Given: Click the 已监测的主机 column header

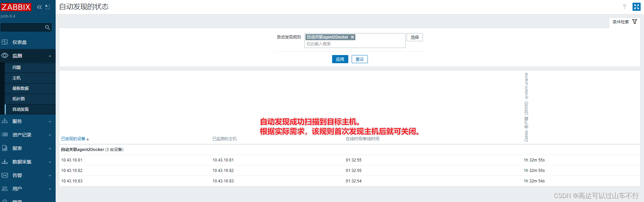Looking at the screenshot, I should pyautogui.click(x=225, y=139).
